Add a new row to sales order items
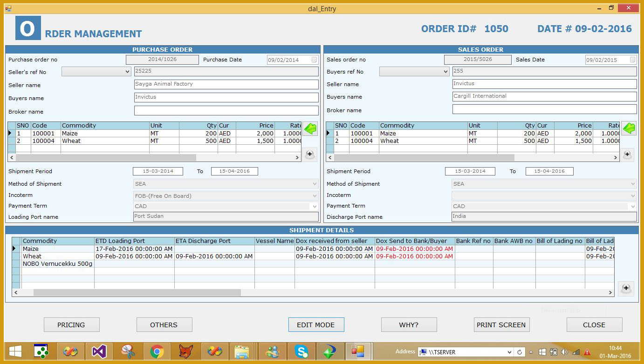This screenshot has height=364, width=644. (x=627, y=155)
